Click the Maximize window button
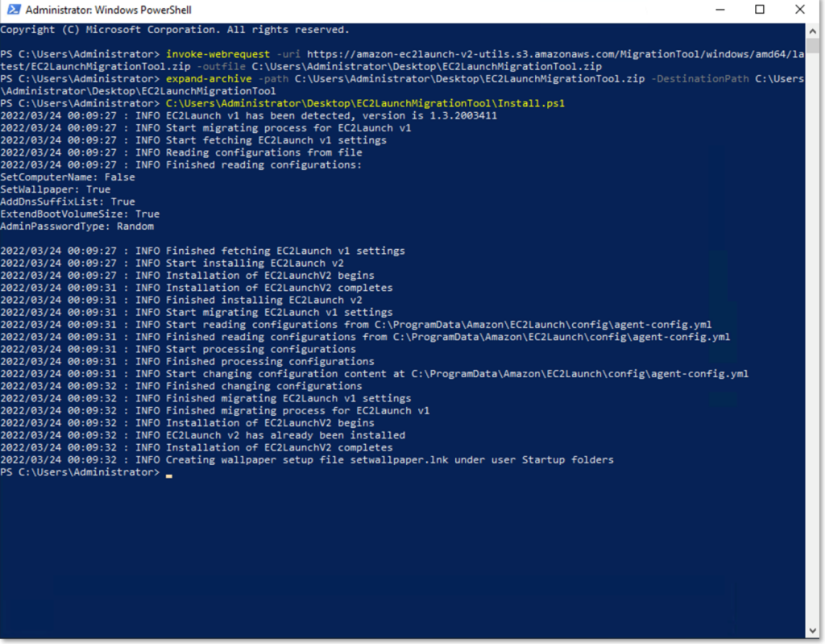Image resolution: width=825 pixels, height=644 pixels. 757,9
